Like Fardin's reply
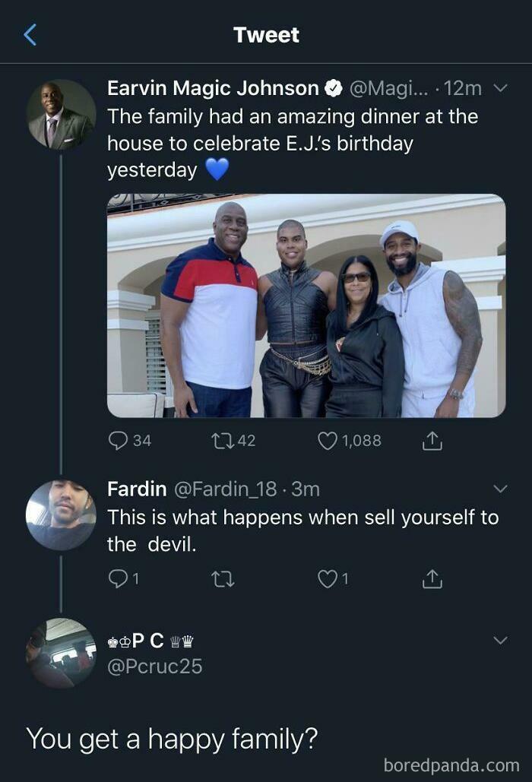Screen dimensions: 532x782 click(x=327, y=579)
